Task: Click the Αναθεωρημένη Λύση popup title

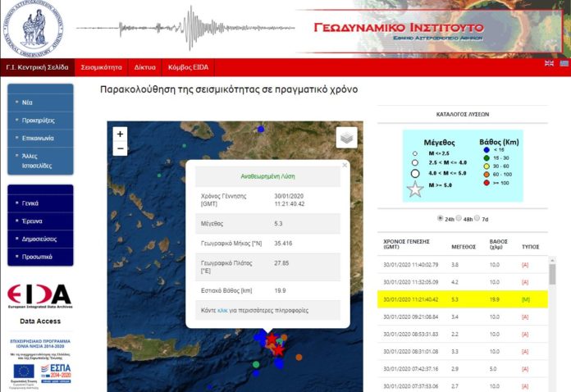Action: [267, 176]
